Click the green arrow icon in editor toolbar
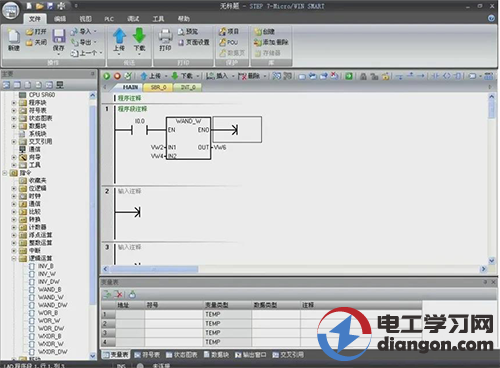This screenshot has height=368, width=500. coord(349,76)
